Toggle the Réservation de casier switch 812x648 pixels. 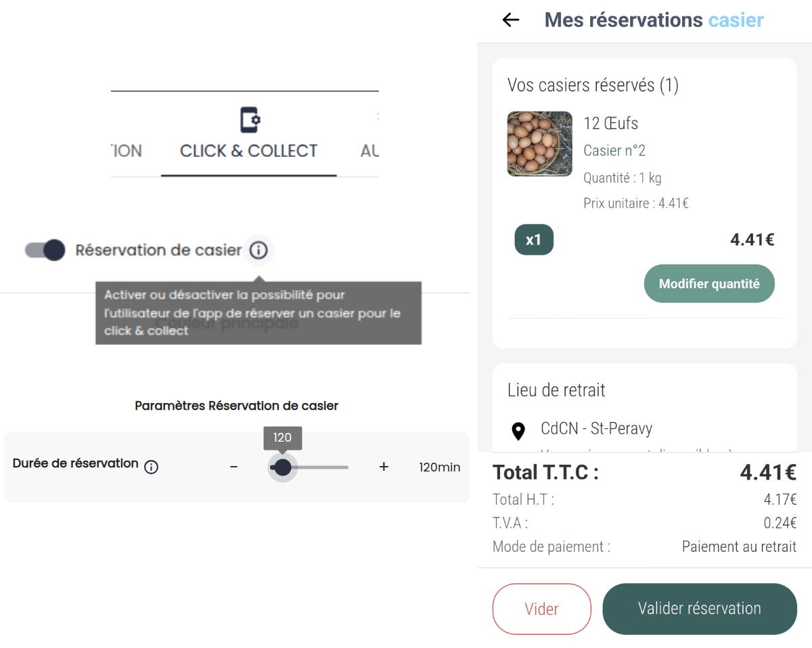(45, 250)
